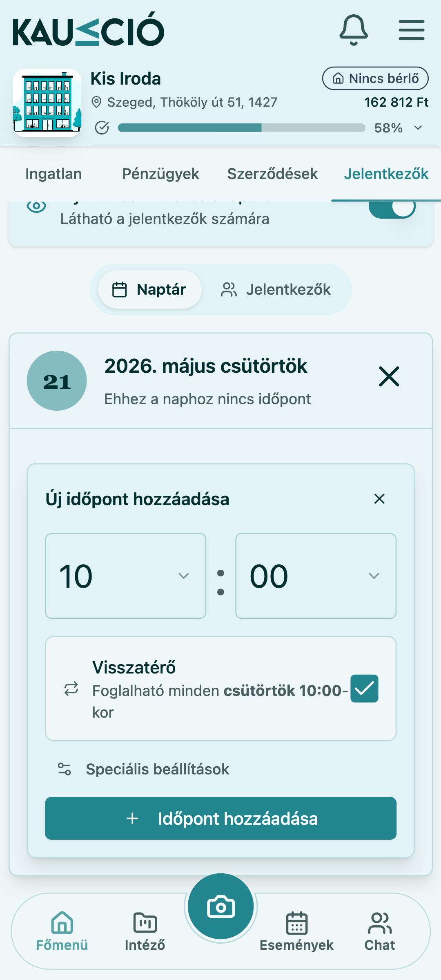
Task: Close the 2026. május csütörtök panel
Action: click(389, 376)
